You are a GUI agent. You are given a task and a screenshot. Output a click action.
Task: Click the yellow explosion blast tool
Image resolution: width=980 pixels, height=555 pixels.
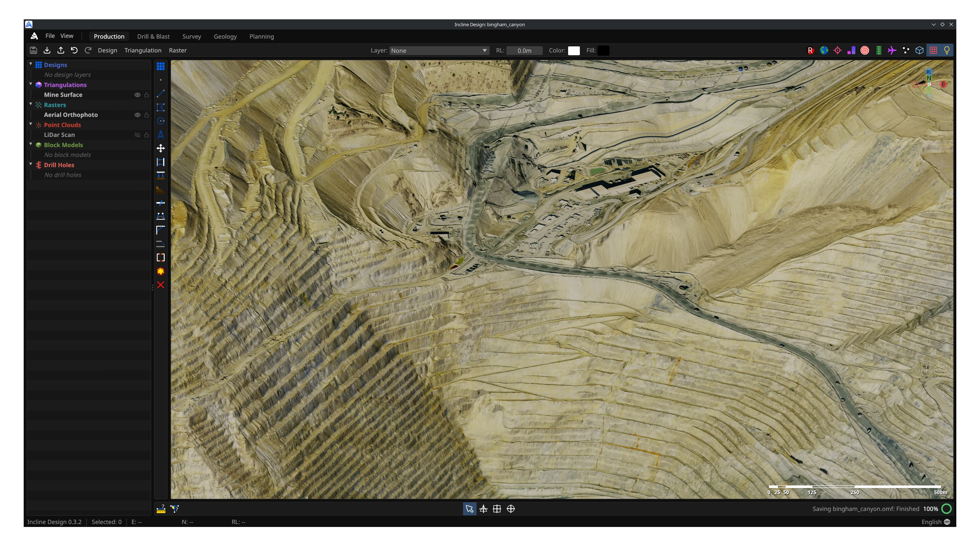[x=161, y=271]
